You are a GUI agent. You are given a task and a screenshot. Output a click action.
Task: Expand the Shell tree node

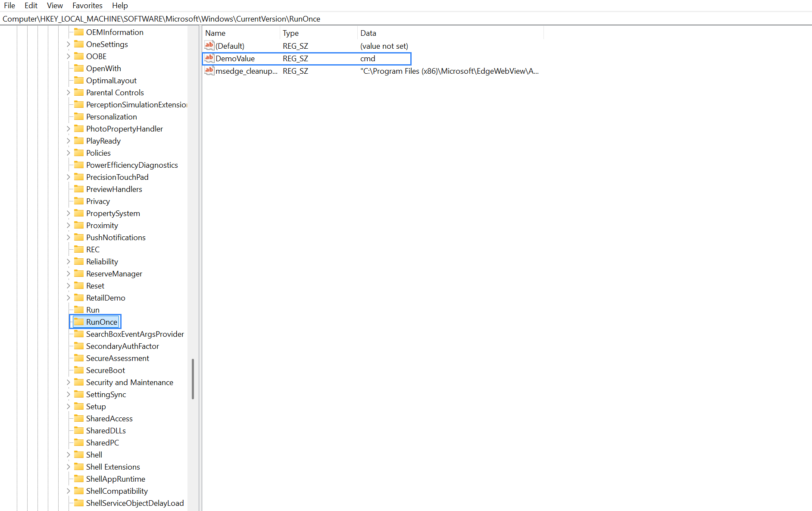[69, 455]
